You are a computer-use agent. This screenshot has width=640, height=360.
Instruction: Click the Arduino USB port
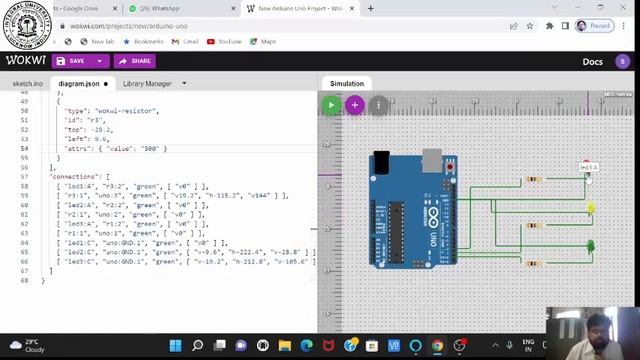[x=432, y=160]
